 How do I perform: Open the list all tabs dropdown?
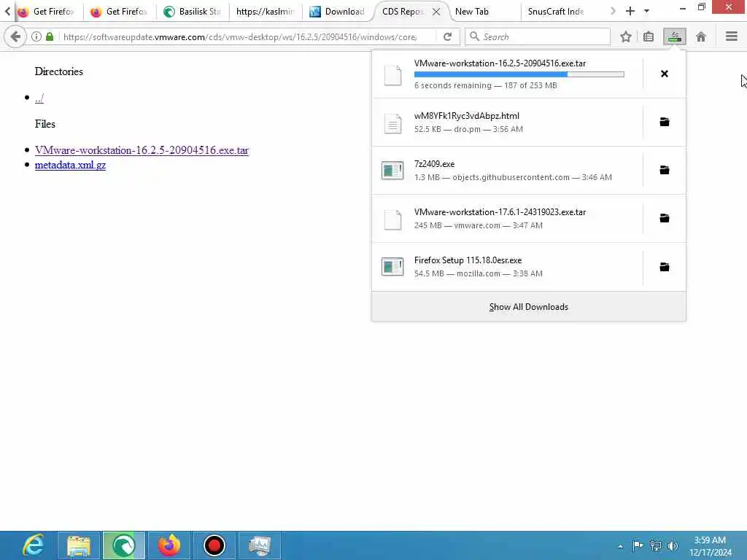pyautogui.click(x=646, y=11)
